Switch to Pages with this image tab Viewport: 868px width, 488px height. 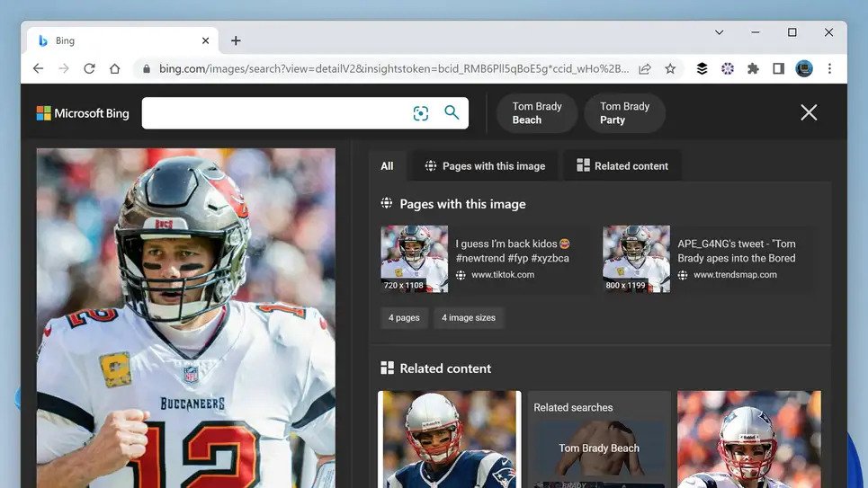tap(485, 166)
